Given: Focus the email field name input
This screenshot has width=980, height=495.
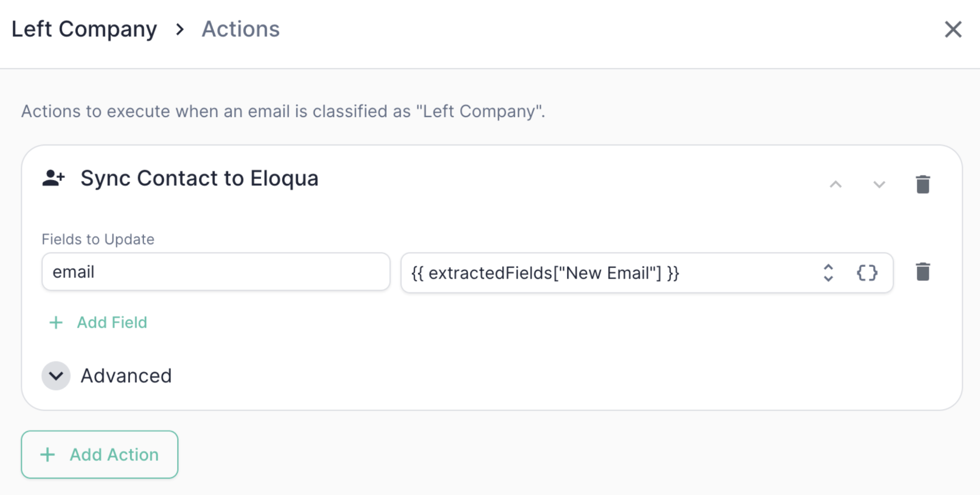Looking at the screenshot, I should point(216,272).
